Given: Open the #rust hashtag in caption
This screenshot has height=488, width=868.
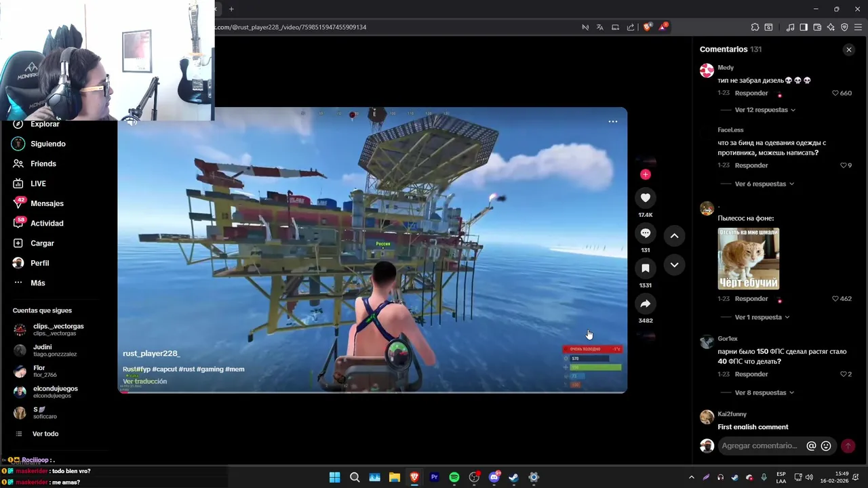Looking at the screenshot, I should (x=187, y=369).
